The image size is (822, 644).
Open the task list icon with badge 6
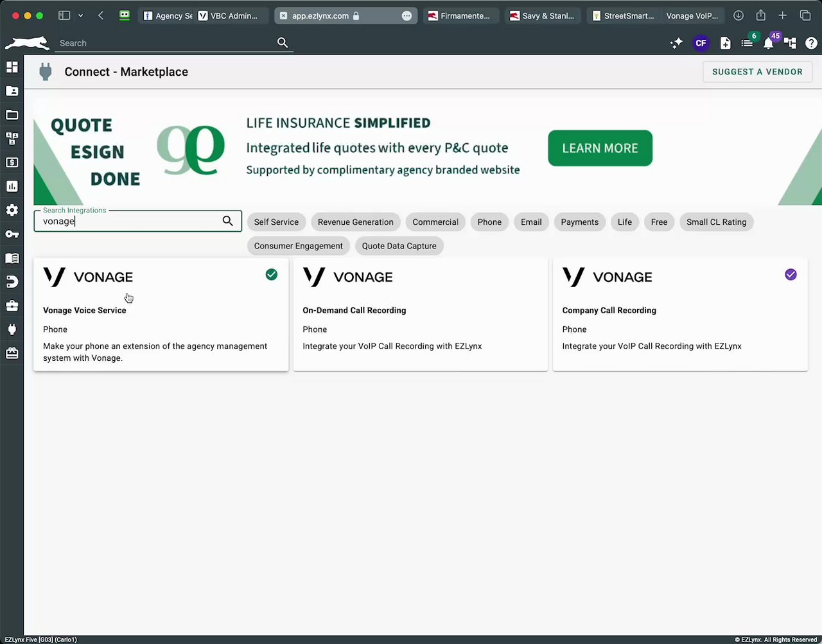coord(748,42)
